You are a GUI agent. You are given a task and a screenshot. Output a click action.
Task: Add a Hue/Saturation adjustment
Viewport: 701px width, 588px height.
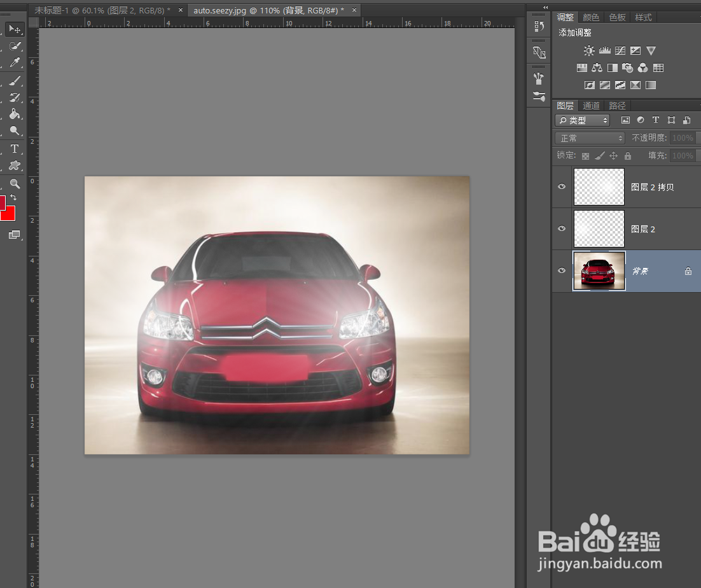pyautogui.click(x=581, y=68)
